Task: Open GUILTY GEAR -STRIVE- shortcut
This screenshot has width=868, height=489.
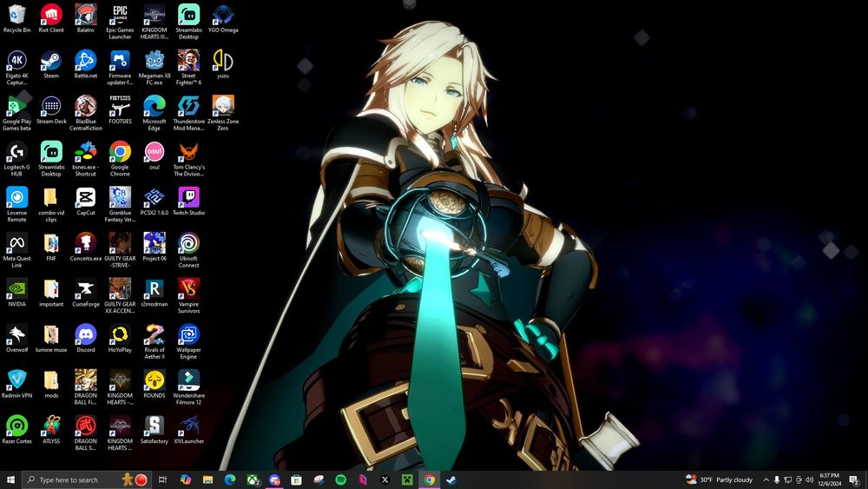Action: coord(120,250)
